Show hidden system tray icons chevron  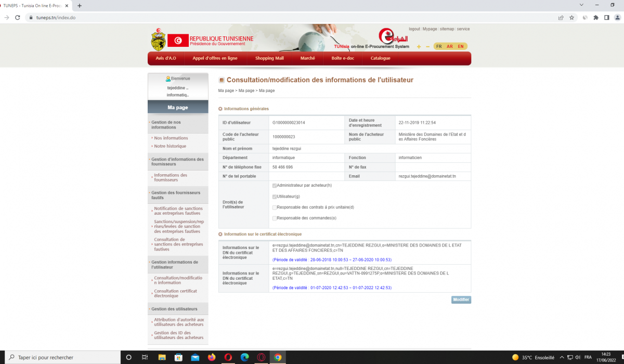(562, 357)
